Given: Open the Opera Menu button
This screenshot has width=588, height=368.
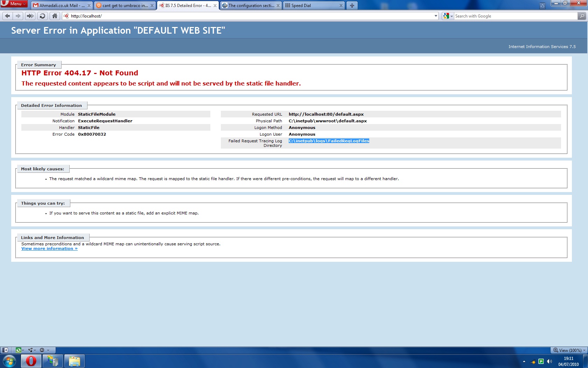Looking at the screenshot, I should tap(14, 4).
